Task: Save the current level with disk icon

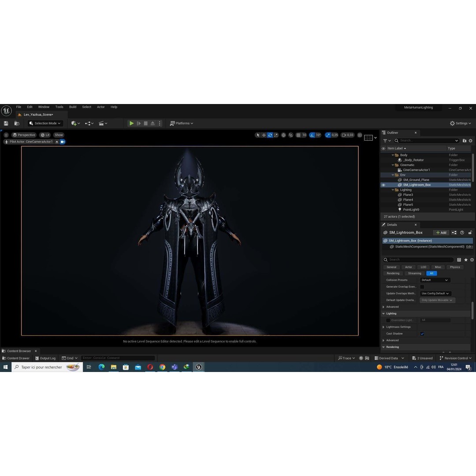Action: [x=6, y=123]
